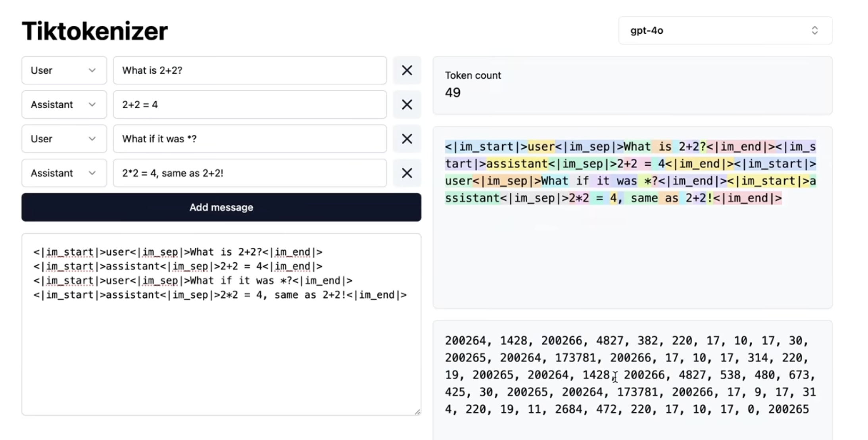Open role dropdown for first Assistant message
This screenshot has width=868, height=440.
click(64, 105)
